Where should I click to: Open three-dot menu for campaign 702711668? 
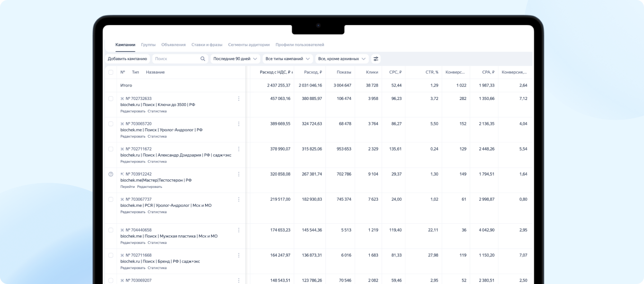239,255
